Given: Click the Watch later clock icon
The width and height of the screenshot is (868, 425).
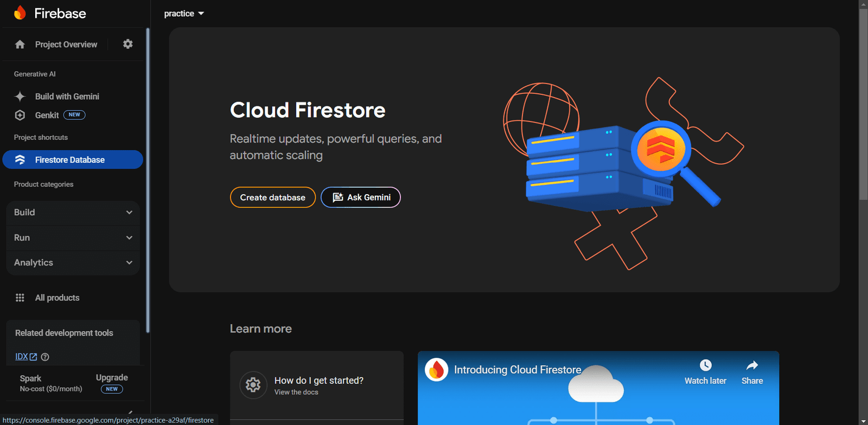Looking at the screenshot, I should pyautogui.click(x=705, y=365).
